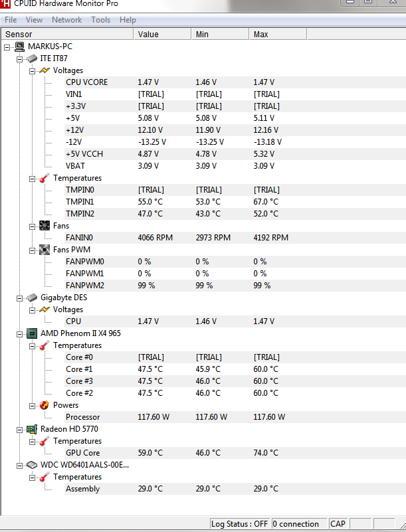Select the FANPWM0 row
The width and height of the screenshot is (406, 532).
235,262
